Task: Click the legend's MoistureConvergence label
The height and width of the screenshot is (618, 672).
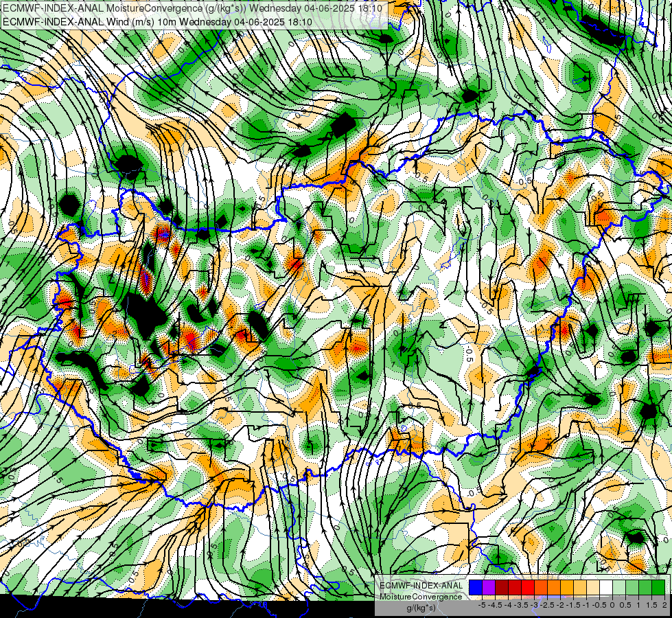Action: point(421,597)
